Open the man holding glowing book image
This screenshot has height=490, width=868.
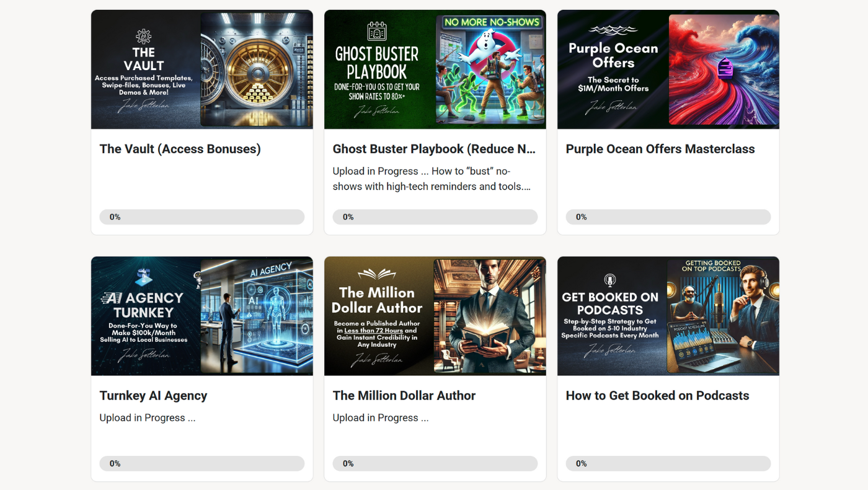click(489, 316)
